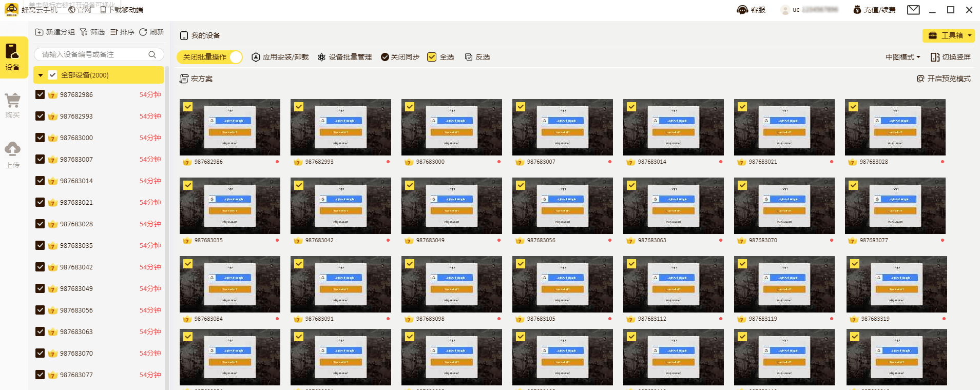Open the mail envelope icon
980x390 pixels.
click(913, 10)
